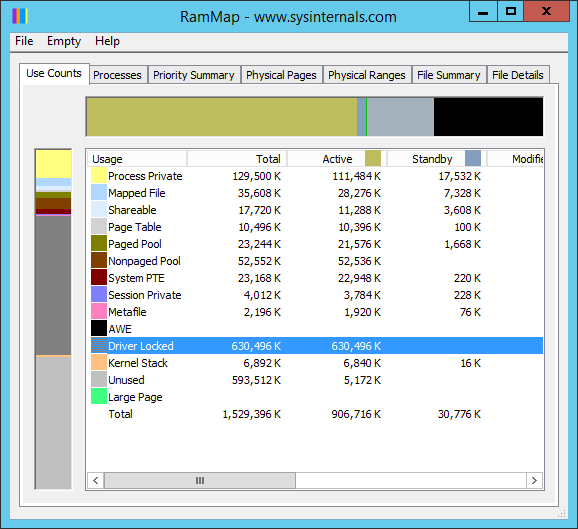Click the 1,529,396 K grand total value
The height and width of the screenshot is (529, 578).
click(252, 414)
